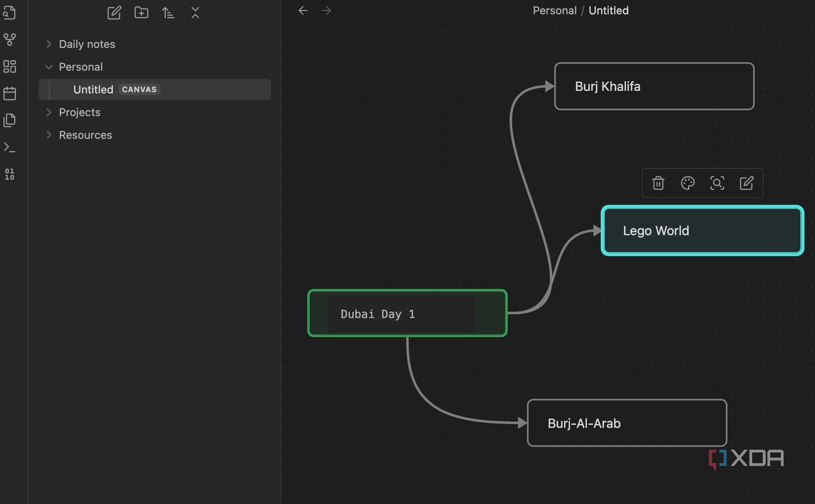Open the Untitled canvas file
Viewport: 815px width, 504px height.
(155, 89)
